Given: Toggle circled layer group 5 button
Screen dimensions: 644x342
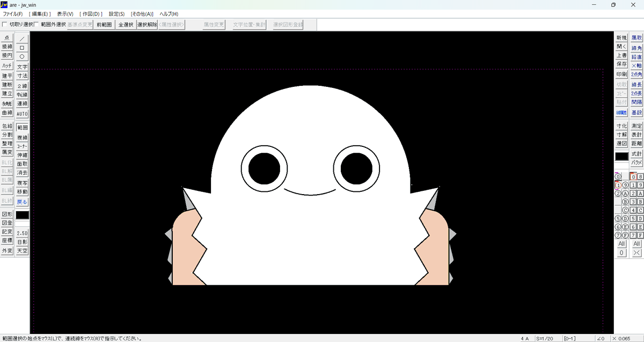Looking at the screenshot, I should pyautogui.click(x=618, y=218).
